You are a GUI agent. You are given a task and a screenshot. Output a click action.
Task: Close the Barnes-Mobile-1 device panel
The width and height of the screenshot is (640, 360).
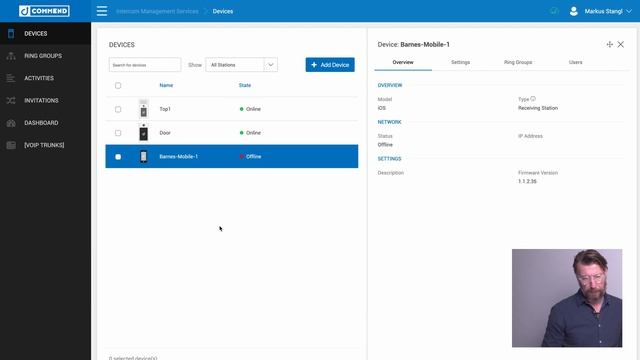click(620, 44)
